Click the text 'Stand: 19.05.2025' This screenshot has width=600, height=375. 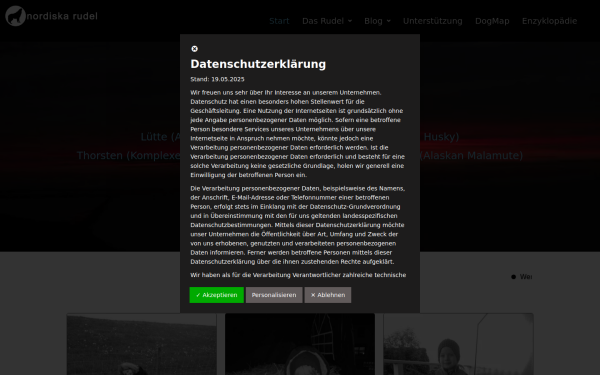click(x=217, y=79)
